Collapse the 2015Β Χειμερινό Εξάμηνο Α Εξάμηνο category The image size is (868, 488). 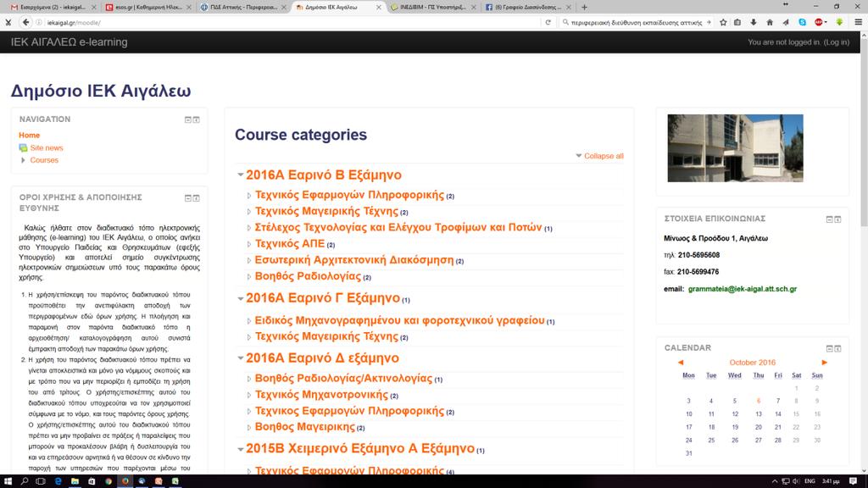pos(240,449)
